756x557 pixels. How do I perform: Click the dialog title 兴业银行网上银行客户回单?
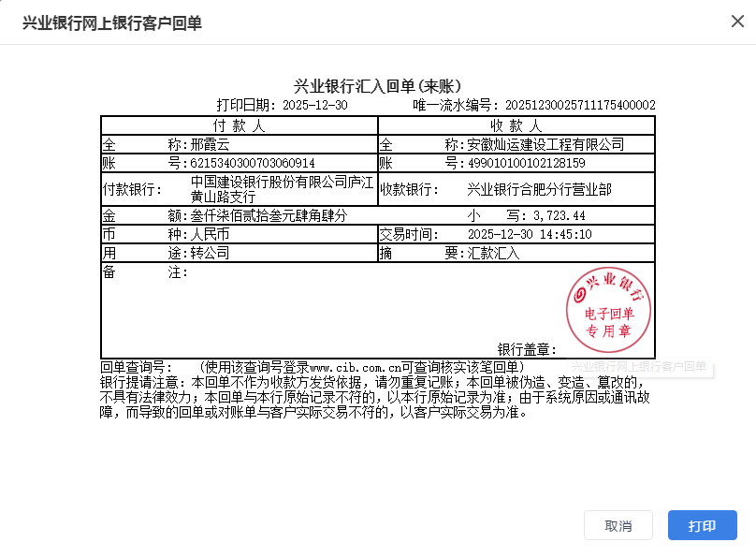point(112,22)
